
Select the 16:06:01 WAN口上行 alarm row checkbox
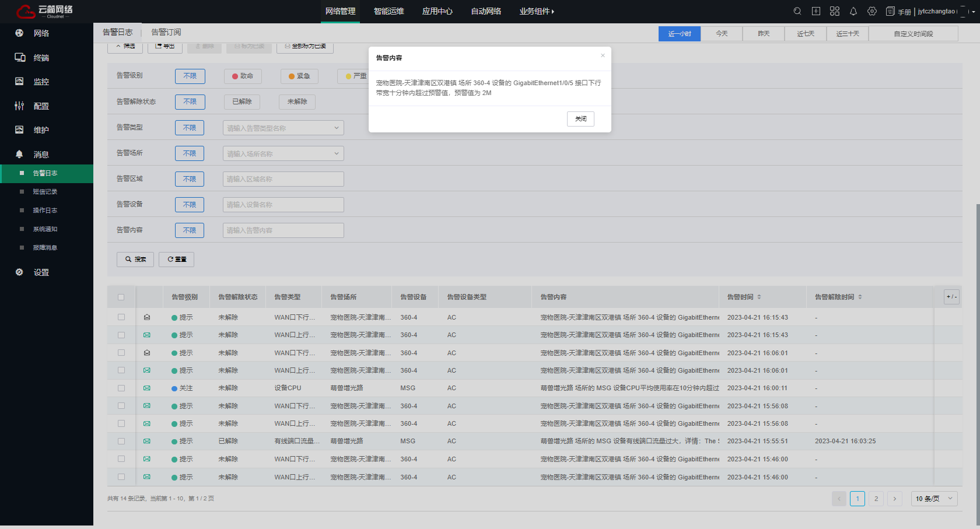click(x=121, y=370)
